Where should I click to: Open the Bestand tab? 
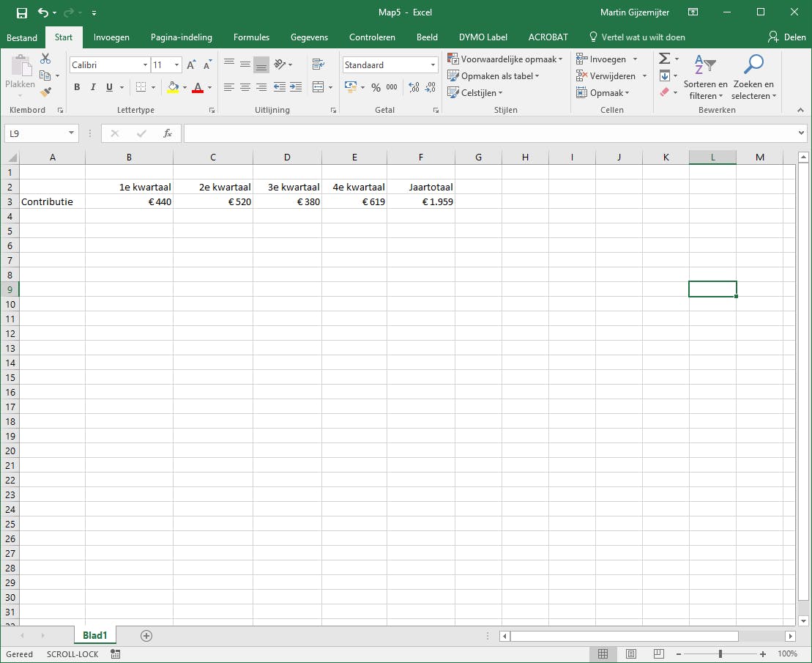[x=22, y=37]
